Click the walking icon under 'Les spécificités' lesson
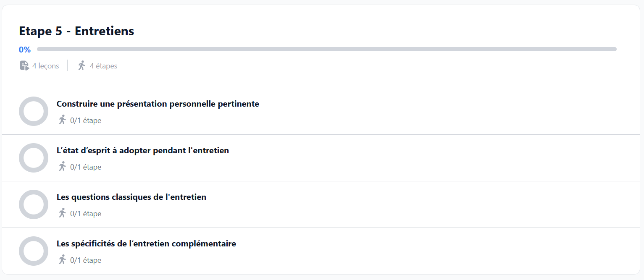 pos(62,260)
